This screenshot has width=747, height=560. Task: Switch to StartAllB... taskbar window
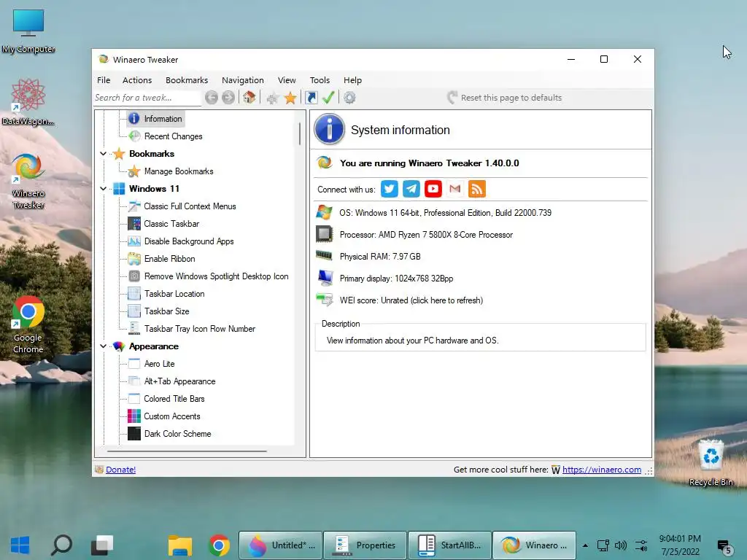point(450,545)
